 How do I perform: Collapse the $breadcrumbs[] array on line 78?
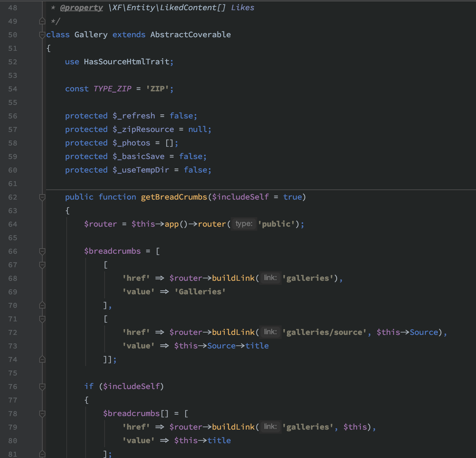click(42, 414)
